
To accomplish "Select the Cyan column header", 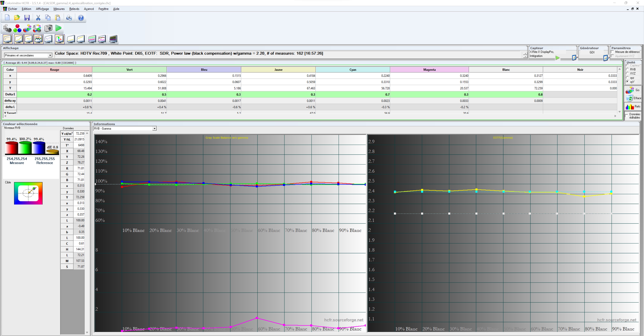I will [353, 70].
